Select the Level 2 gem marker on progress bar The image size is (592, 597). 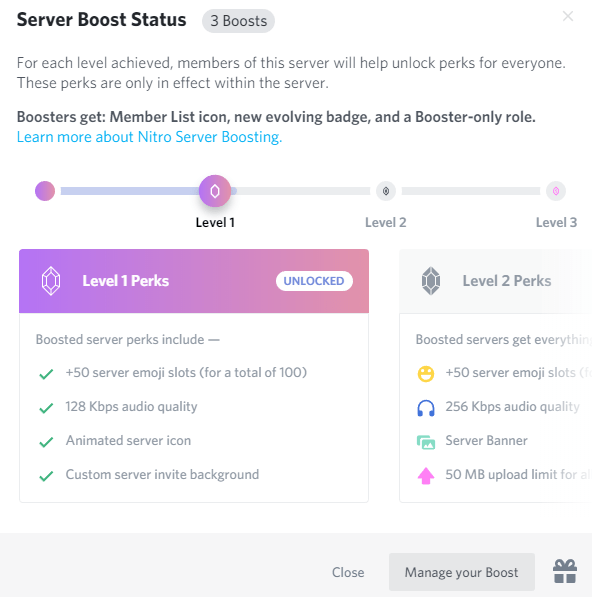(386, 191)
